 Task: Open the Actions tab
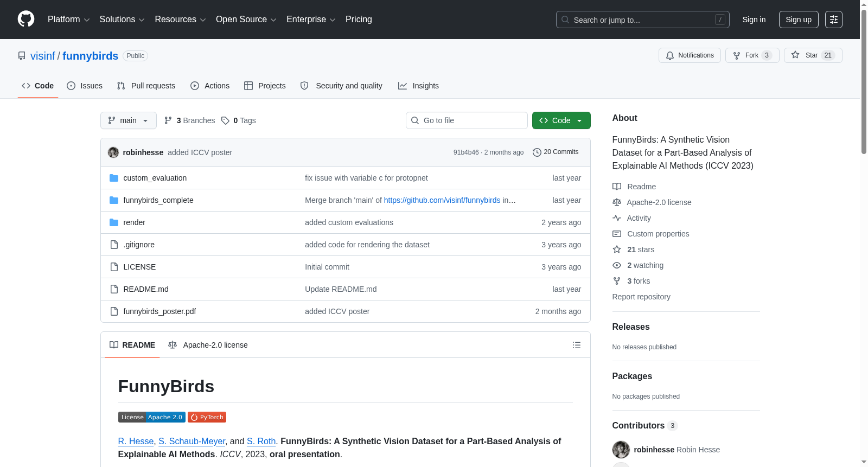point(210,86)
